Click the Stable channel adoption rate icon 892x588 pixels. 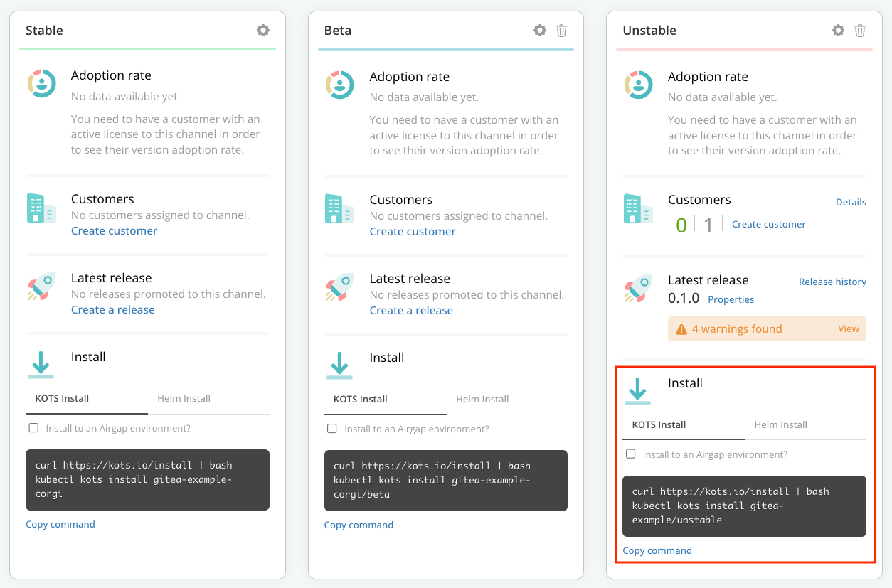(x=41, y=83)
